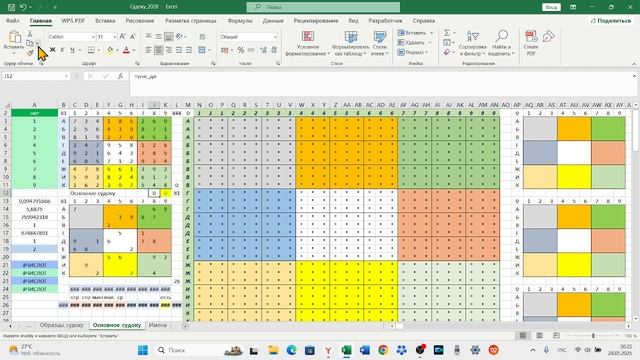Toggle middle vertical alignment
Image resolution: width=640 pixels, height=360 pixels.
tap(158, 37)
